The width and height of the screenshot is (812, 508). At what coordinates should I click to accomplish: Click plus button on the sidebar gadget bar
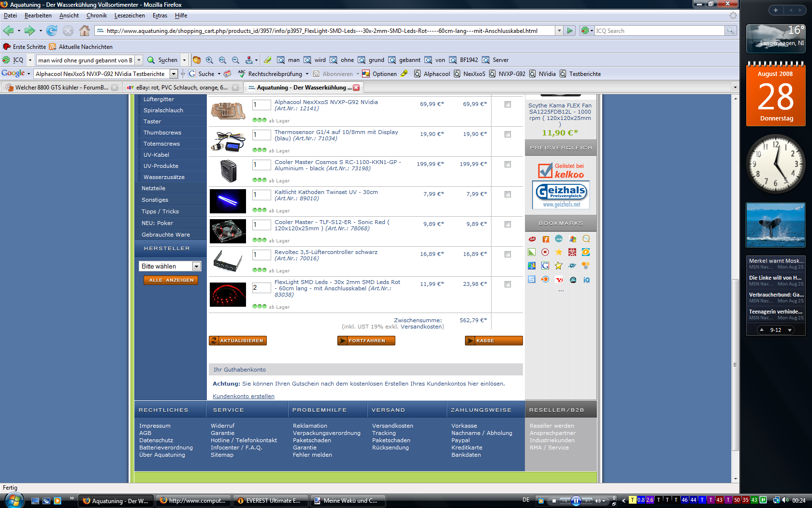(776, 10)
